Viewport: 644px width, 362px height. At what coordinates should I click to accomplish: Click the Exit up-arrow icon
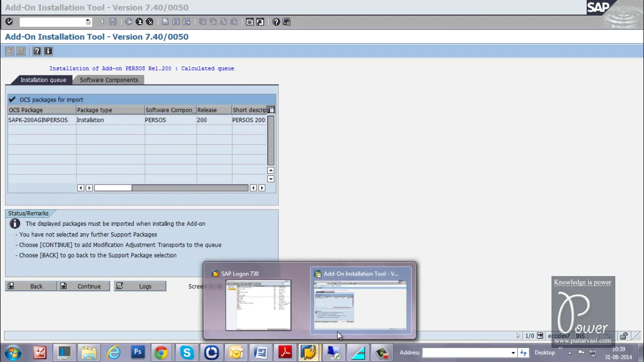coord(139,22)
